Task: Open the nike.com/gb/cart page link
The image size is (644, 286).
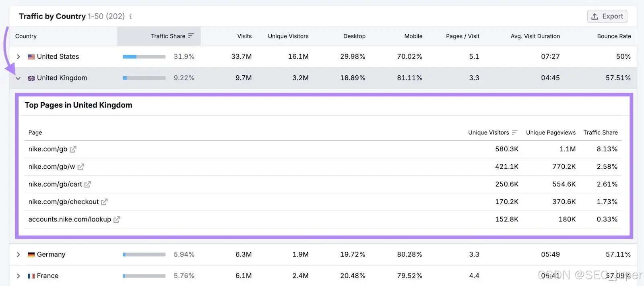Action: [55, 184]
